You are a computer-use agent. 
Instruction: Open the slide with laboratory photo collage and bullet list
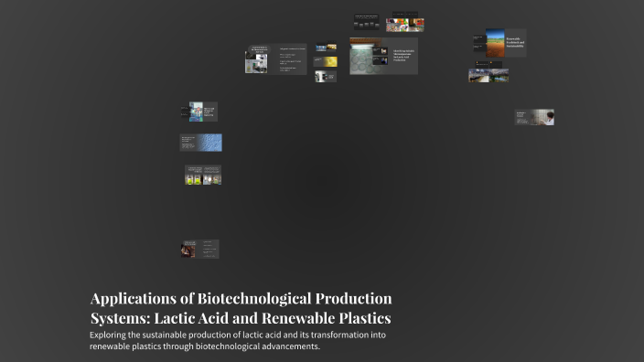(276, 59)
